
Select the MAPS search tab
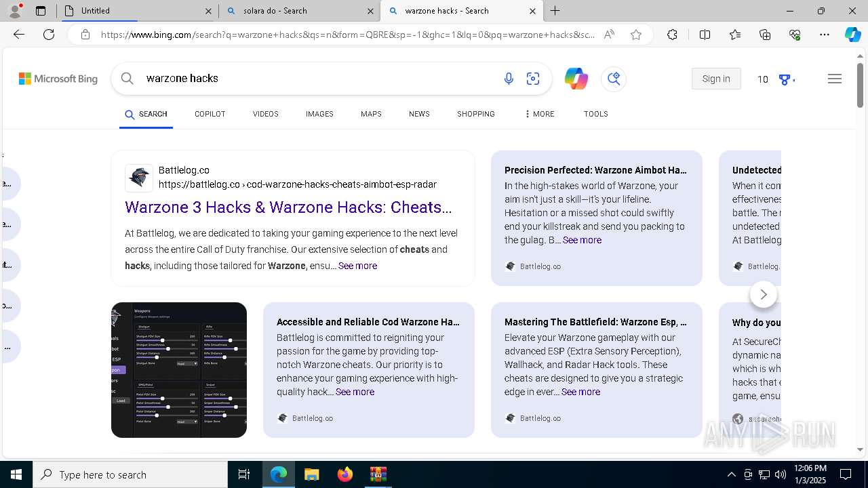(x=371, y=114)
